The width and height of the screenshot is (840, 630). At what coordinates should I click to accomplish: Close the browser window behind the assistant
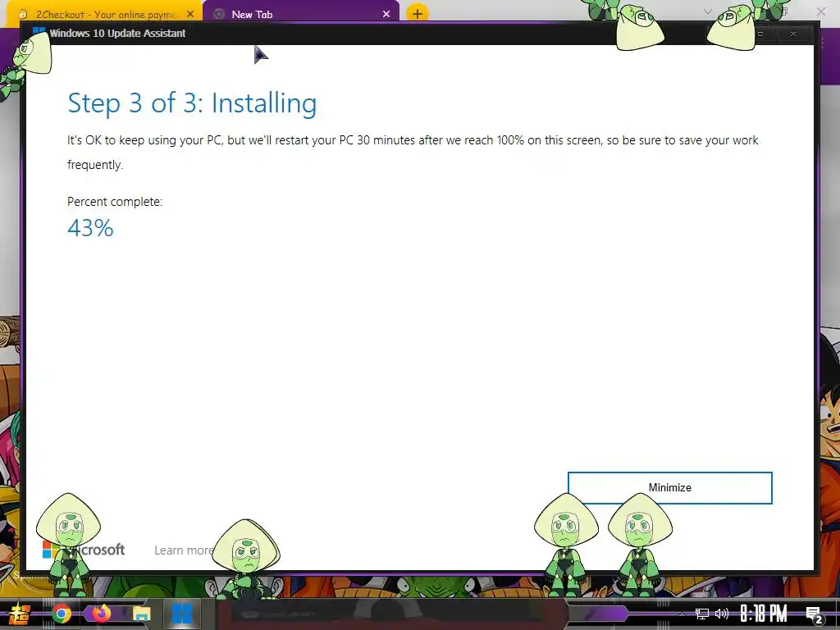[820, 11]
